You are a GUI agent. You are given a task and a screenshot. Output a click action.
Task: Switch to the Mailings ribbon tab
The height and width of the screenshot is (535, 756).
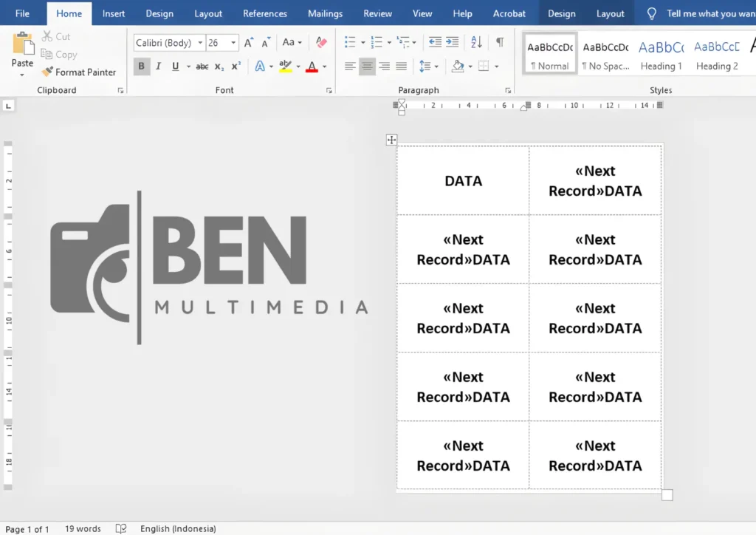325,13
